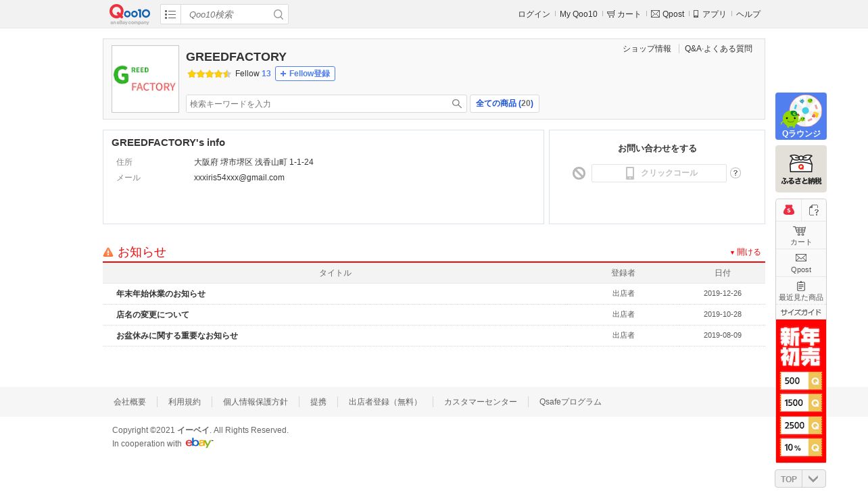Click the shop keyword search field
The height and width of the screenshot is (491, 868).
[318, 104]
